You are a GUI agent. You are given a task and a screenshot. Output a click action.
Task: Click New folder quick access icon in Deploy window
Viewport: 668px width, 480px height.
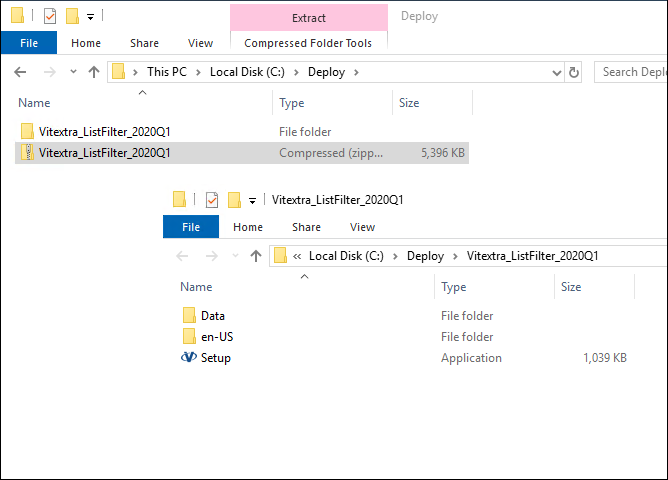point(72,16)
